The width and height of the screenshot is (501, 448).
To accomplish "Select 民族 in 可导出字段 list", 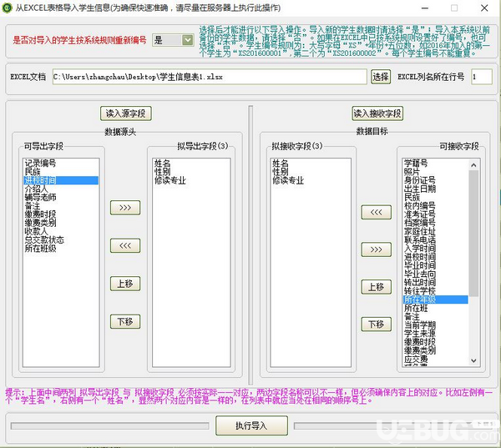I will [x=61, y=172].
